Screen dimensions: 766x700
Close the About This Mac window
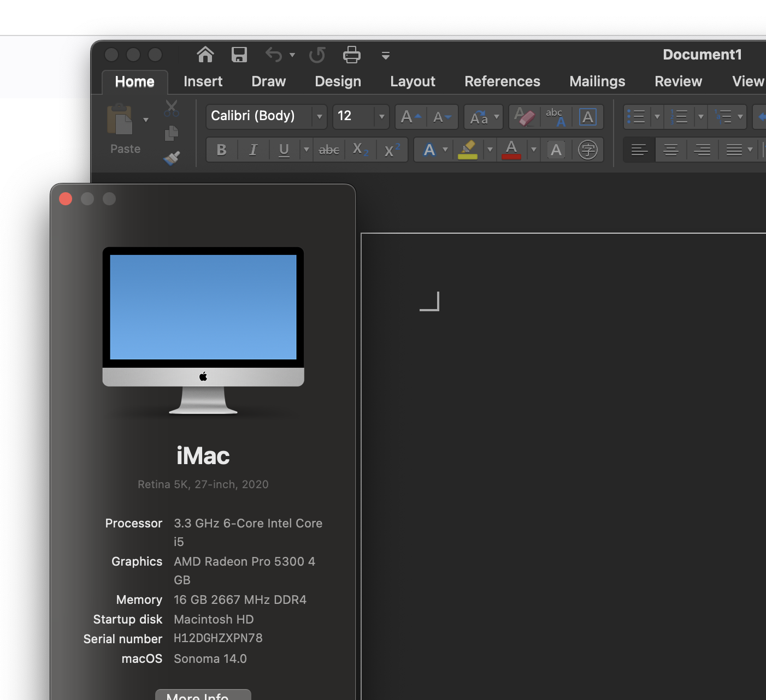[66, 199]
